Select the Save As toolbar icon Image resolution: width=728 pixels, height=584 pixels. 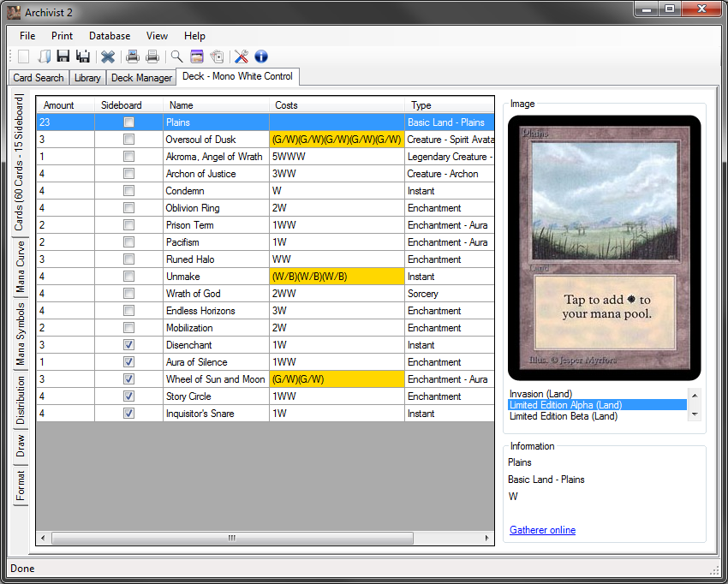pyautogui.click(x=82, y=57)
